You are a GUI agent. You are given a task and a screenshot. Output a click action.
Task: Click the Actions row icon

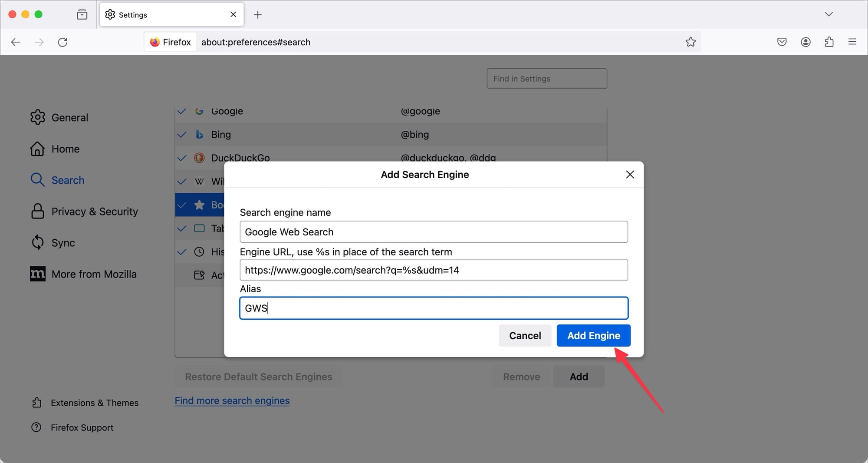[199, 275]
